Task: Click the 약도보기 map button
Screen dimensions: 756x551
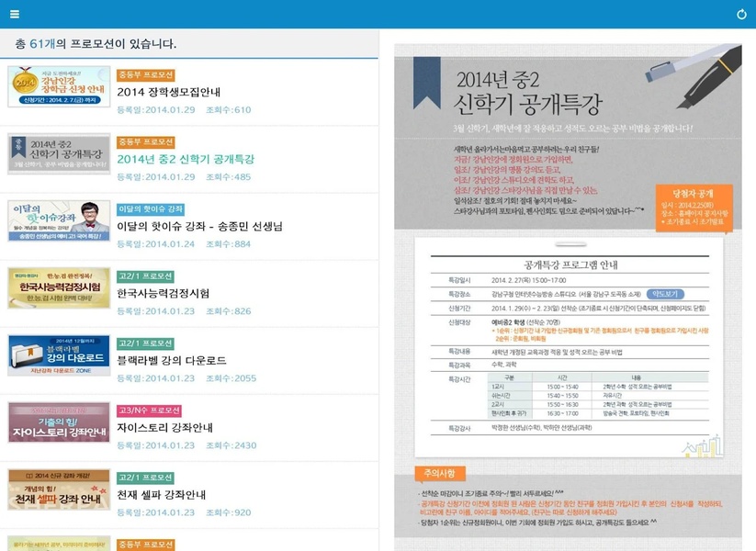Action: pos(665,294)
